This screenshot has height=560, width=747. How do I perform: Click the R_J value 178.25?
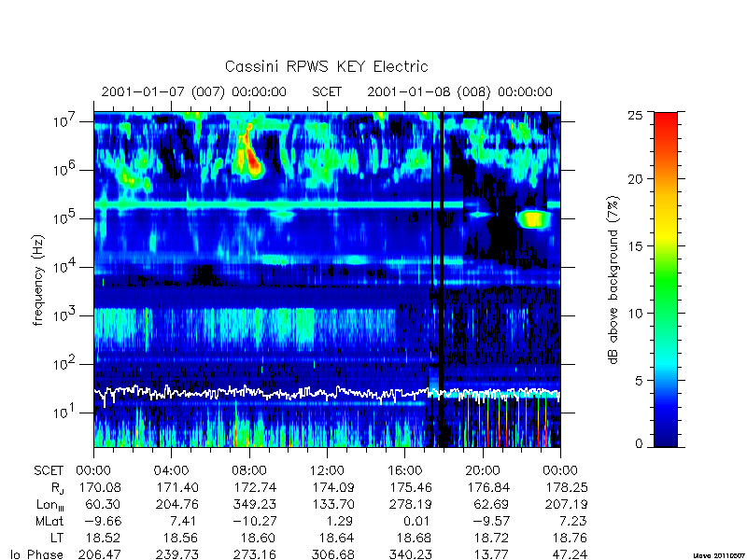coord(567,487)
